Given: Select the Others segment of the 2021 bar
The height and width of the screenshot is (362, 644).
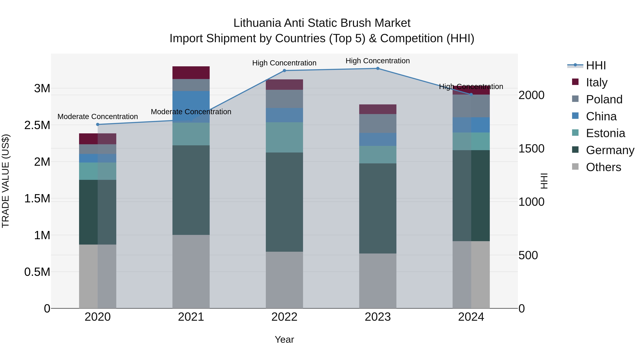Looking at the screenshot, I should pyautogui.click(x=191, y=272).
